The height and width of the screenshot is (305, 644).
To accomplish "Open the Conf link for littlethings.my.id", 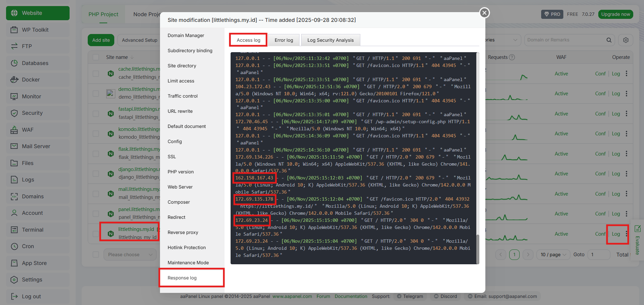I will click(x=600, y=234).
